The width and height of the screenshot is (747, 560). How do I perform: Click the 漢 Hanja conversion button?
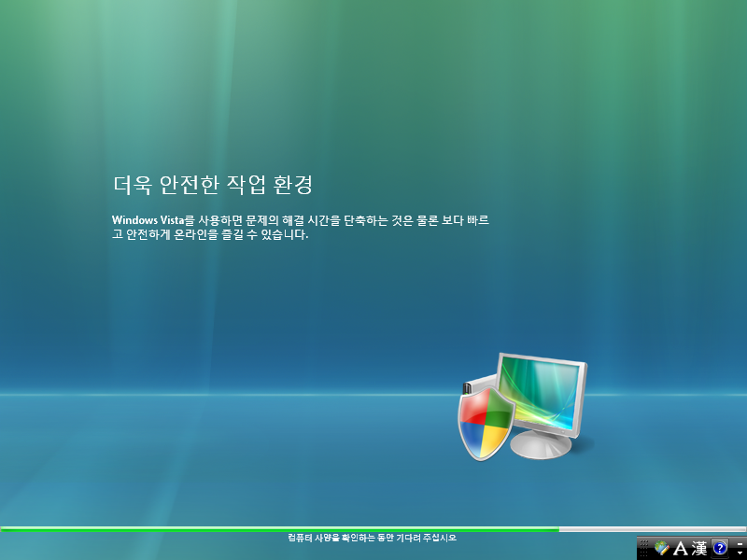(699, 548)
